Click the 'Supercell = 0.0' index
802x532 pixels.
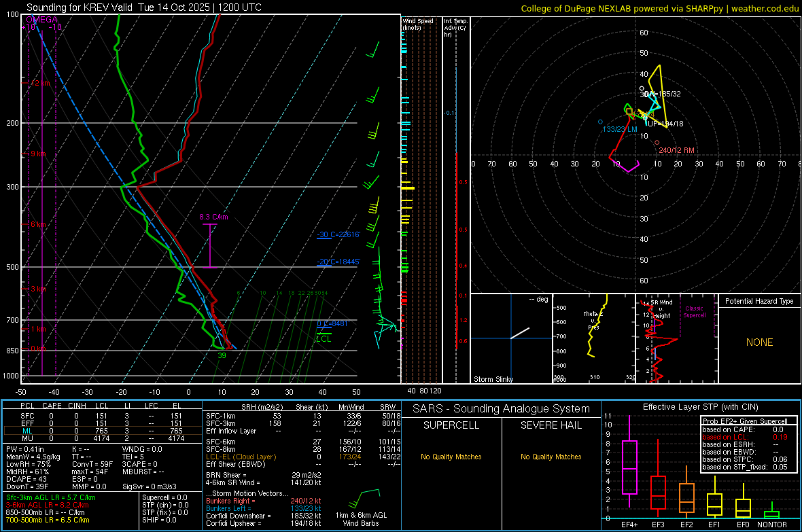(x=164, y=497)
